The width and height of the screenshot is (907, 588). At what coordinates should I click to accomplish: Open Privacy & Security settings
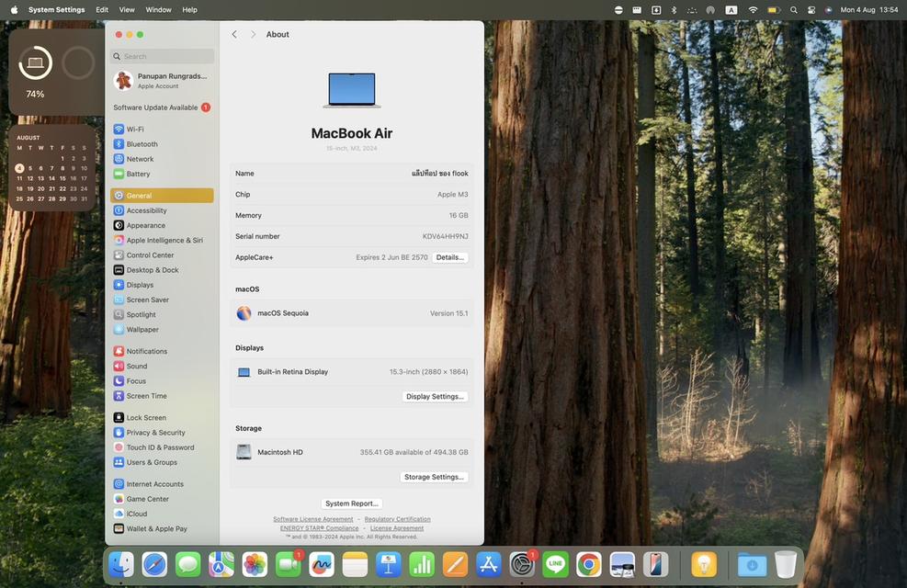pos(162,433)
